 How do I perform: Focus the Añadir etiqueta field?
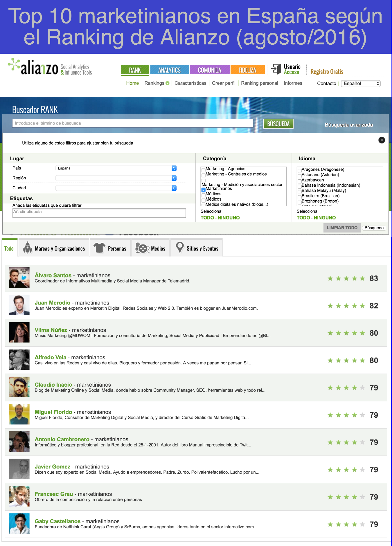click(x=99, y=213)
